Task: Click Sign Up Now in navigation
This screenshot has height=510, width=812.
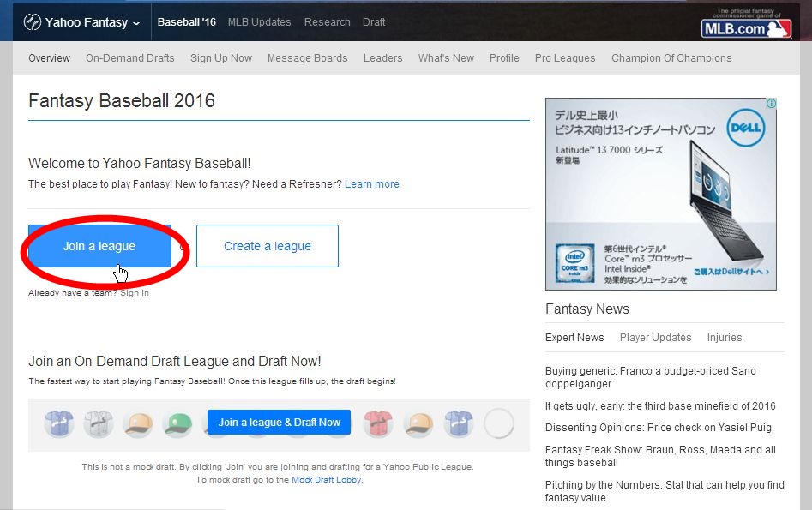Action: click(x=221, y=58)
